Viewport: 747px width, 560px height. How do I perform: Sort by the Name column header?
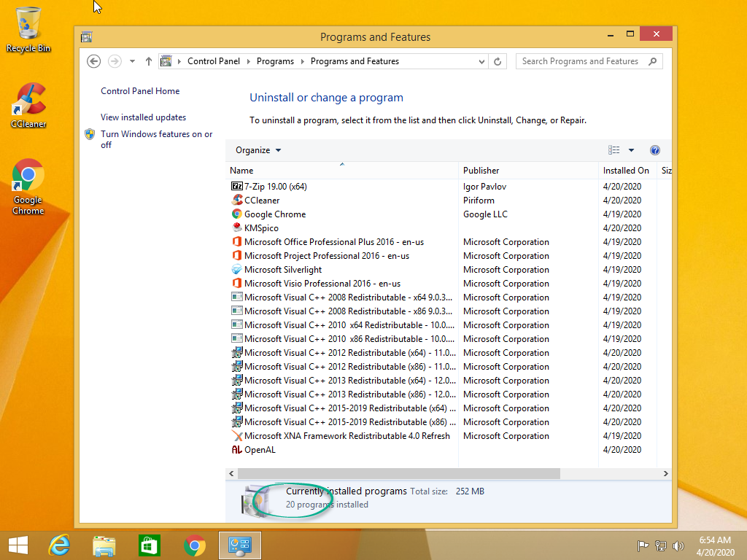point(342,171)
